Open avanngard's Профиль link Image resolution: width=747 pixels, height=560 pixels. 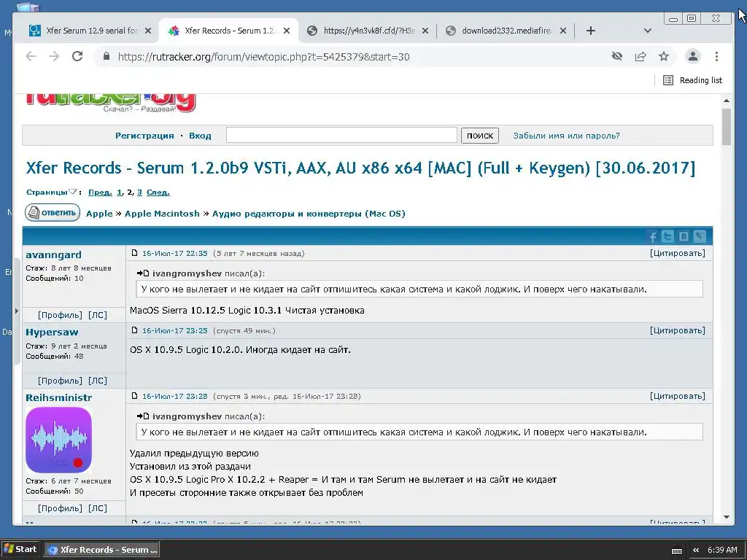pos(61,315)
